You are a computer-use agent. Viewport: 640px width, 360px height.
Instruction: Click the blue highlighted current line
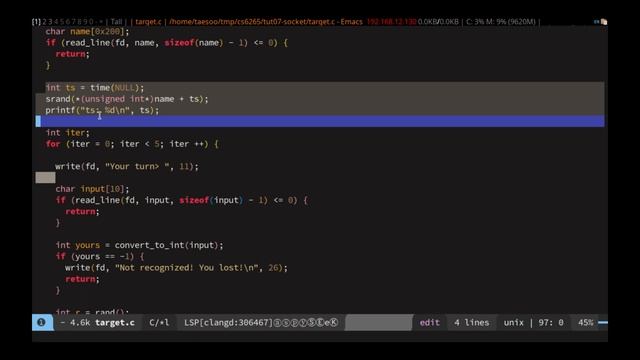pyautogui.click(x=320, y=121)
